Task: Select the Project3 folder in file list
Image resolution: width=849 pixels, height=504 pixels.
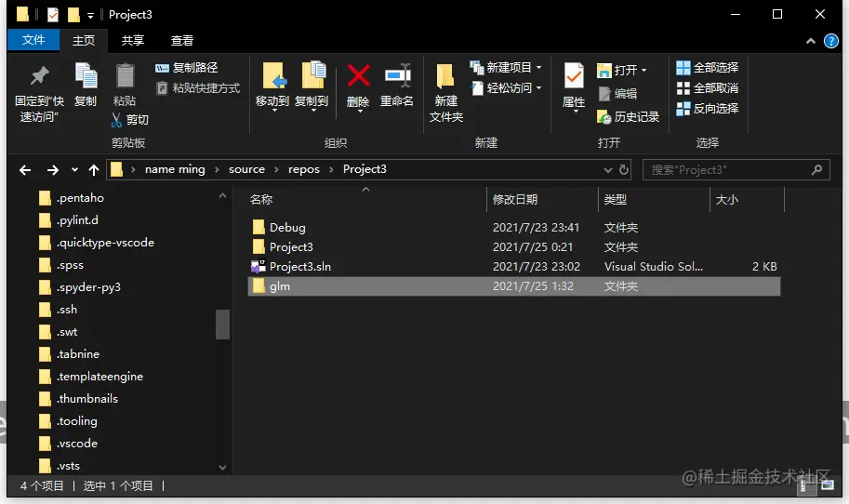Action: [x=513, y=246]
